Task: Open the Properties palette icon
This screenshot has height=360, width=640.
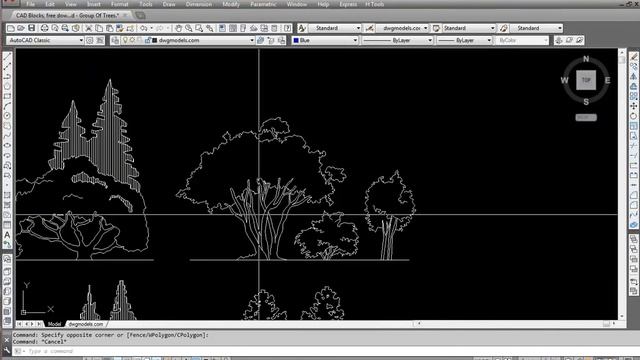Action: [222, 28]
